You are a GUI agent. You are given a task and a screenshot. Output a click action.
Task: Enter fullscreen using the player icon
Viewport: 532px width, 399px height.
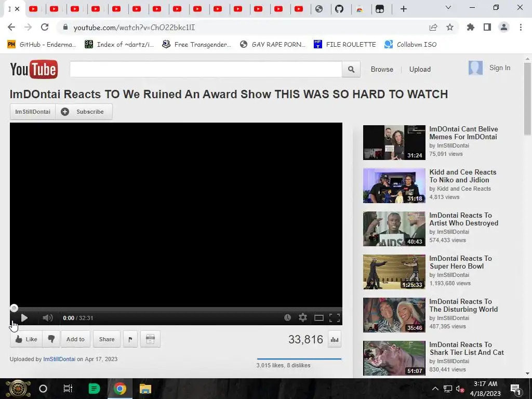point(335,318)
